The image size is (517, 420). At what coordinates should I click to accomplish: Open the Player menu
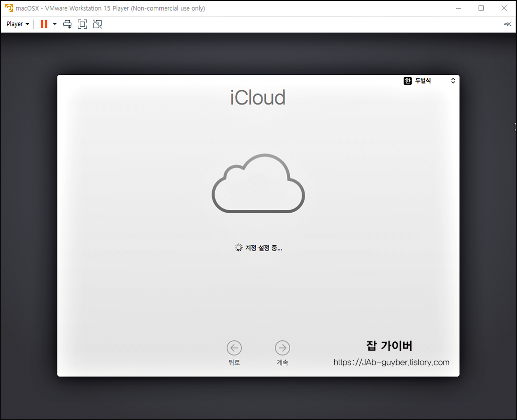coord(18,24)
